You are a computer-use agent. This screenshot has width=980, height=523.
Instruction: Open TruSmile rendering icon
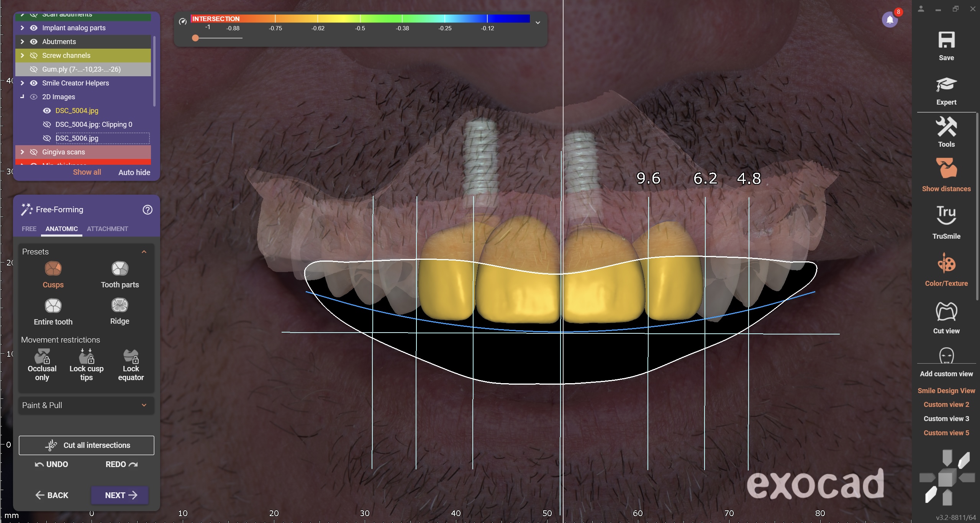(946, 215)
